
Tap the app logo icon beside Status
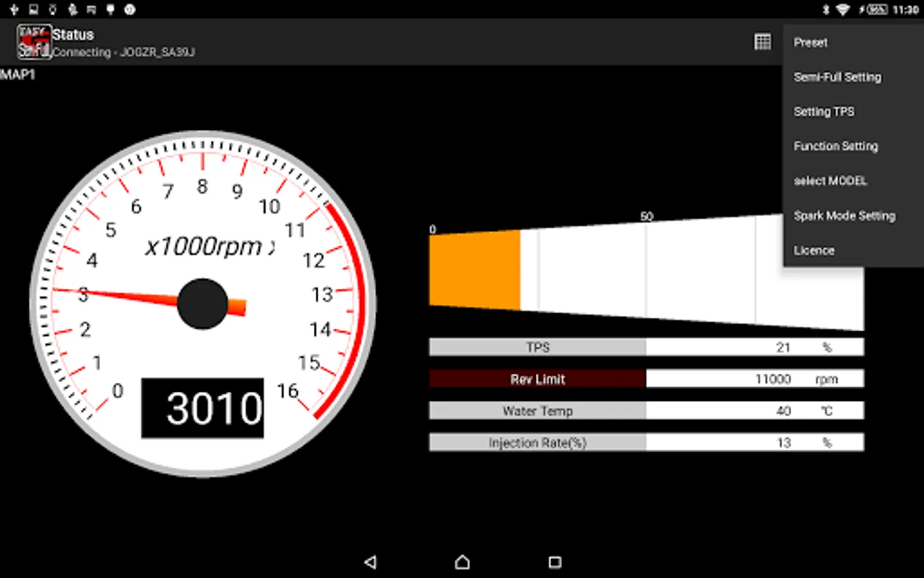[33, 42]
